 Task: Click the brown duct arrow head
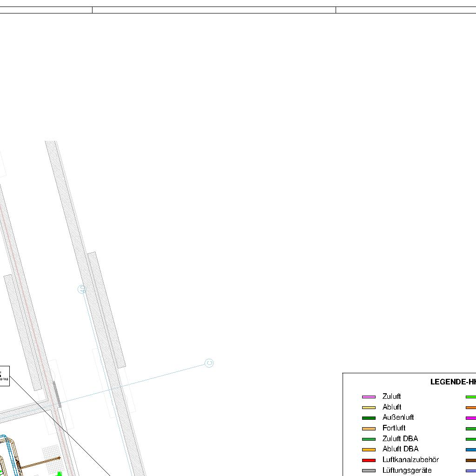[x=59, y=458]
